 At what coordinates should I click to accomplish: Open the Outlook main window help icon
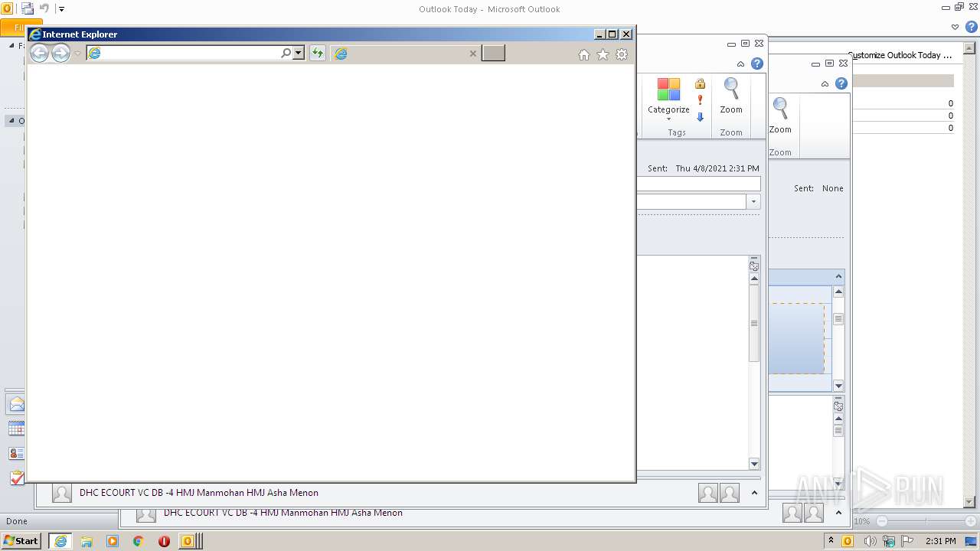970,27
